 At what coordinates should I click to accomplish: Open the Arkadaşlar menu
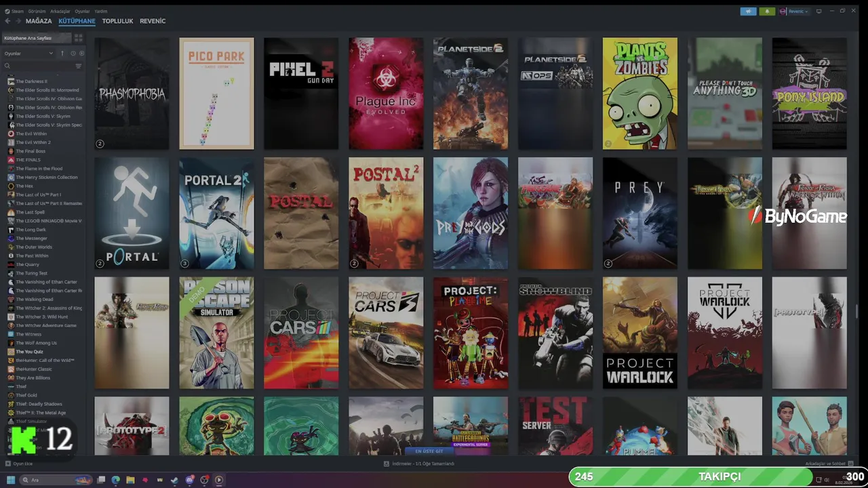point(60,12)
